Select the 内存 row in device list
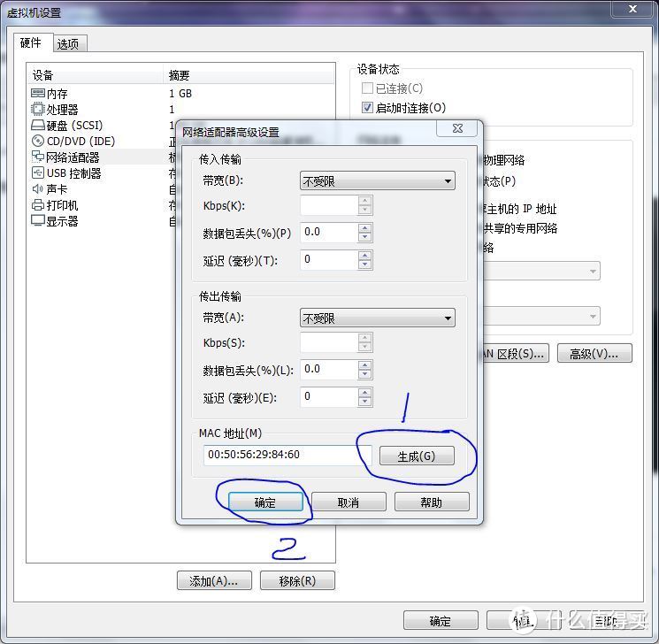 [180, 93]
